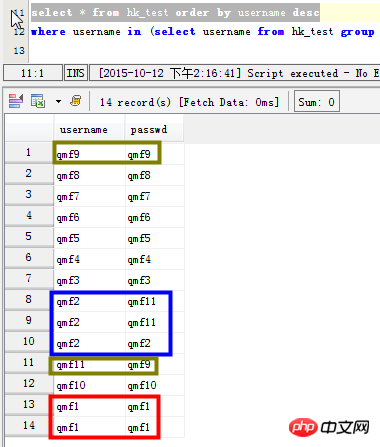
Task: Click username cell qmf10
Action: 89,385
